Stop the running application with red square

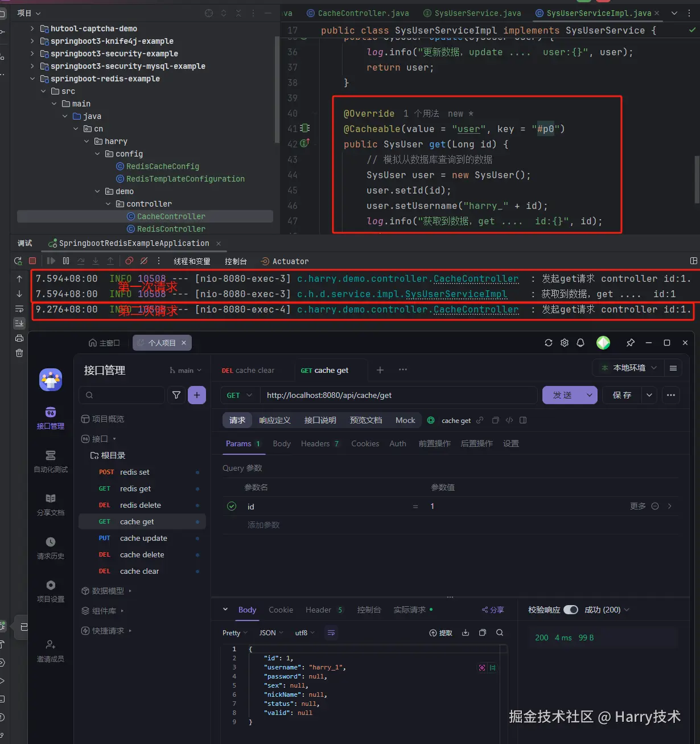point(32,261)
